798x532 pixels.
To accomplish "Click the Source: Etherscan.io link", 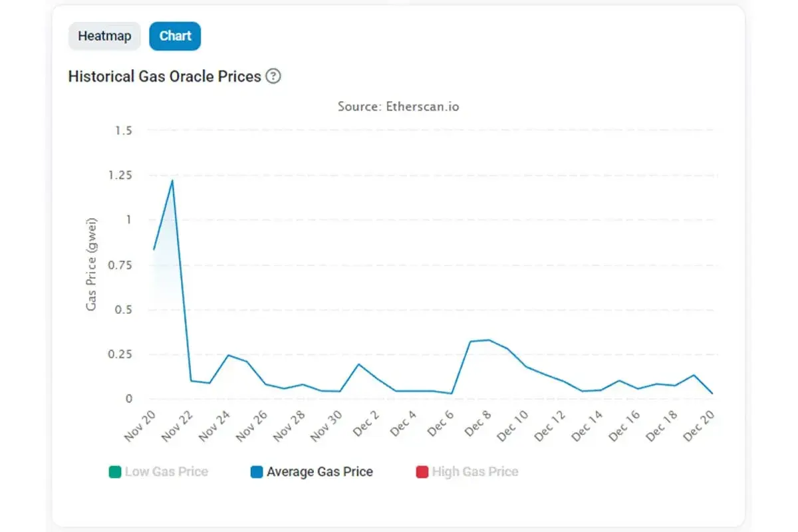I will click(398, 106).
